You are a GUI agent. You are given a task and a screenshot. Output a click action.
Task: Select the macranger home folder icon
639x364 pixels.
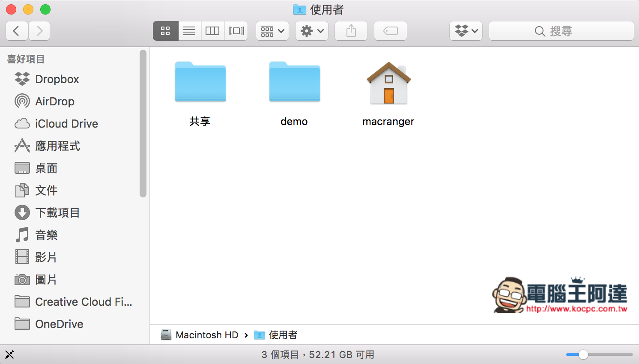click(x=389, y=83)
